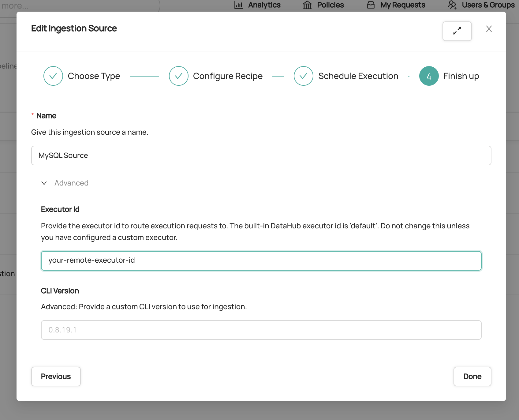Focus the Name field containing MySQL Source
Image resolution: width=519 pixels, height=420 pixels.
coord(261,156)
